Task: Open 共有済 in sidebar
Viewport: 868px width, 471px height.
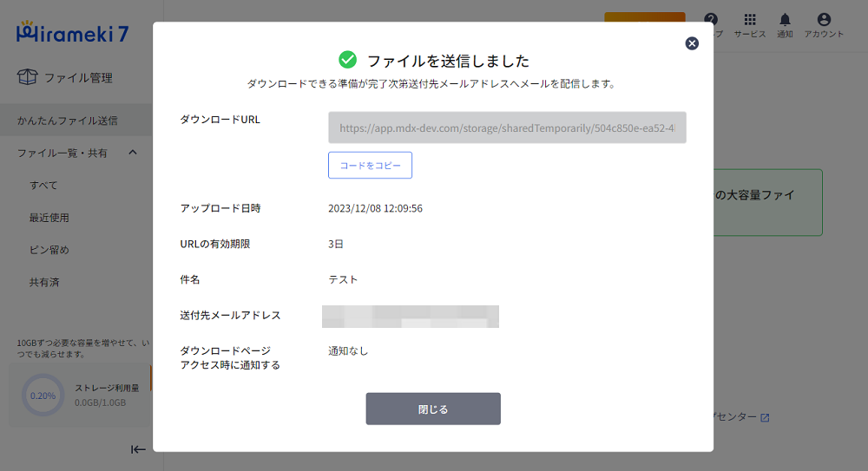Action: coord(44,282)
